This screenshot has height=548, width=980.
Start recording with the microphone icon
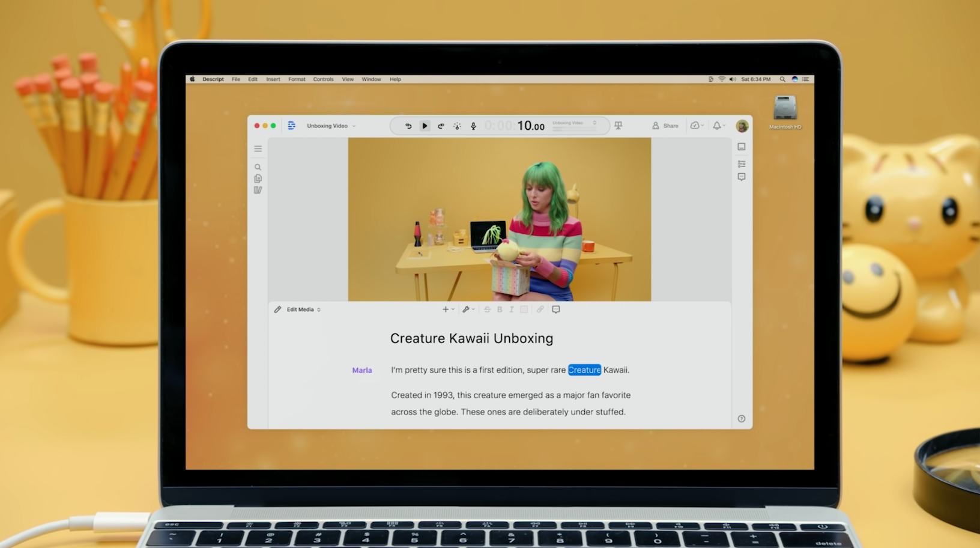473,126
